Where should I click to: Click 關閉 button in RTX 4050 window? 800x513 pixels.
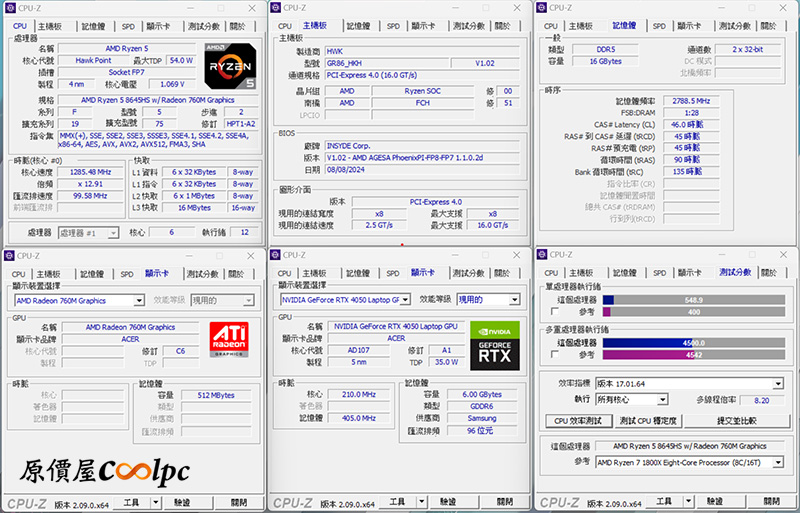tap(505, 502)
